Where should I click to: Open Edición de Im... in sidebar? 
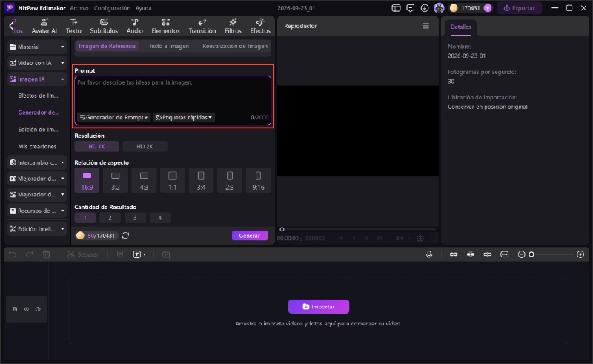pyautogui.click(x=38, y=130)
